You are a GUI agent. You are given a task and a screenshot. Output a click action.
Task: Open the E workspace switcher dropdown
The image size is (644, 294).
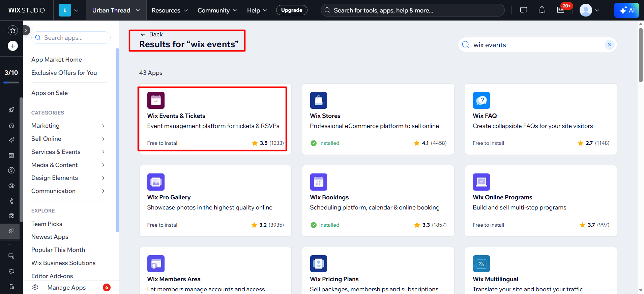[x=68, y=10]
